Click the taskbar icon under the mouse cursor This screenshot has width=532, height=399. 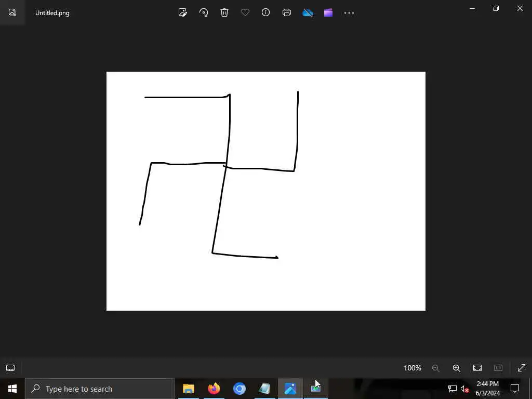[x=315, y=389]
